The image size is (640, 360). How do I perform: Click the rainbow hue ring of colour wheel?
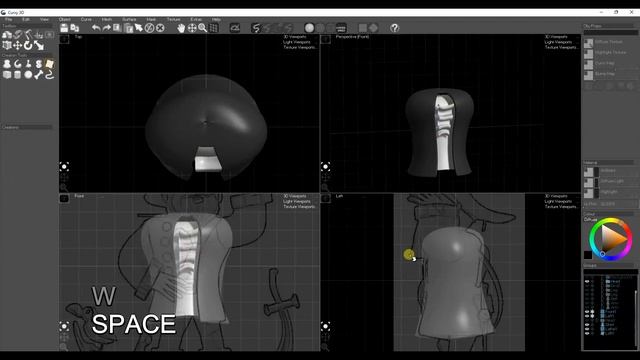click(610, 221)
